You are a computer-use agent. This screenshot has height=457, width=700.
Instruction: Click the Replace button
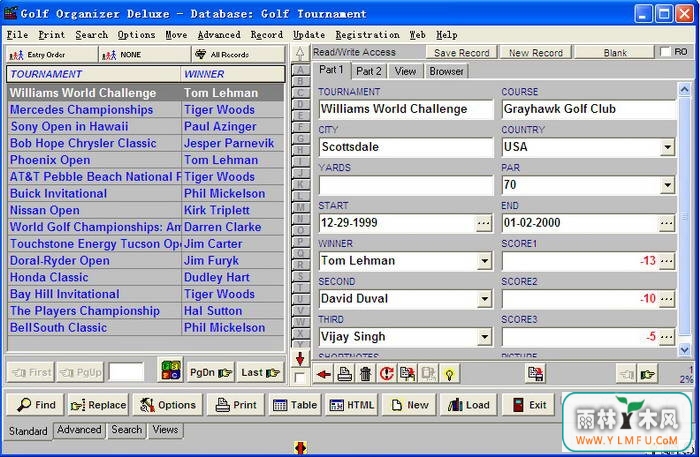pyautogui.click(x=98, y=405)
